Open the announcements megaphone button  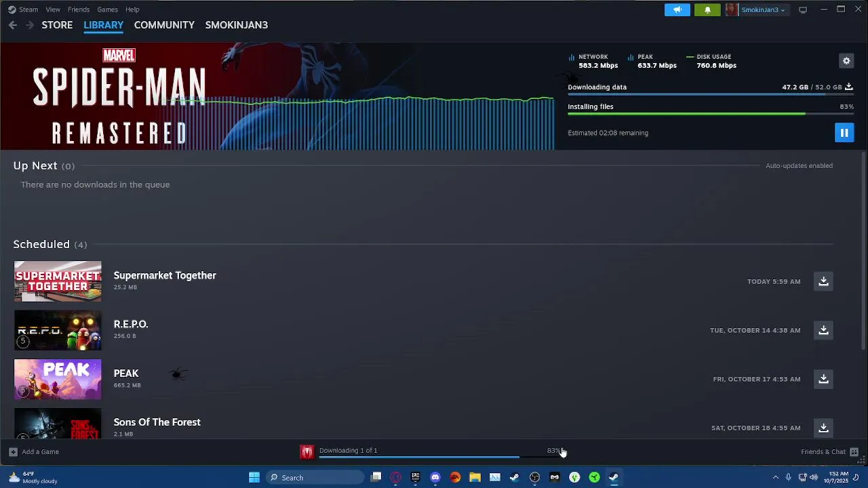677,9
